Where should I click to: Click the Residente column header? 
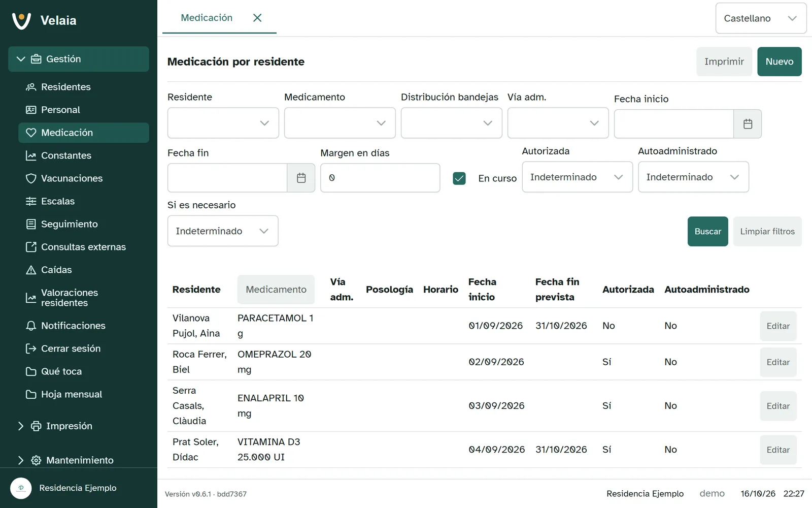click(x=196, y=290)
